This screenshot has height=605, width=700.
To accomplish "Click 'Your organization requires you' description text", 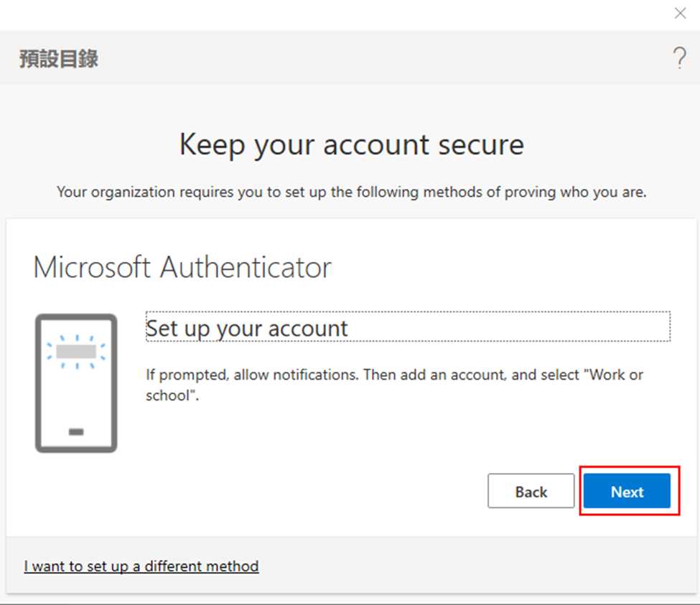I will (351, 192).
